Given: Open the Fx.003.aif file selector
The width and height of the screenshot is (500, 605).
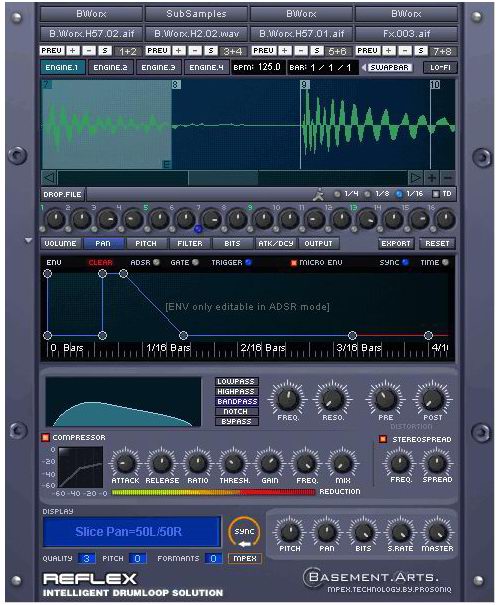Looking at the screenshot, I should coord(406,34).
